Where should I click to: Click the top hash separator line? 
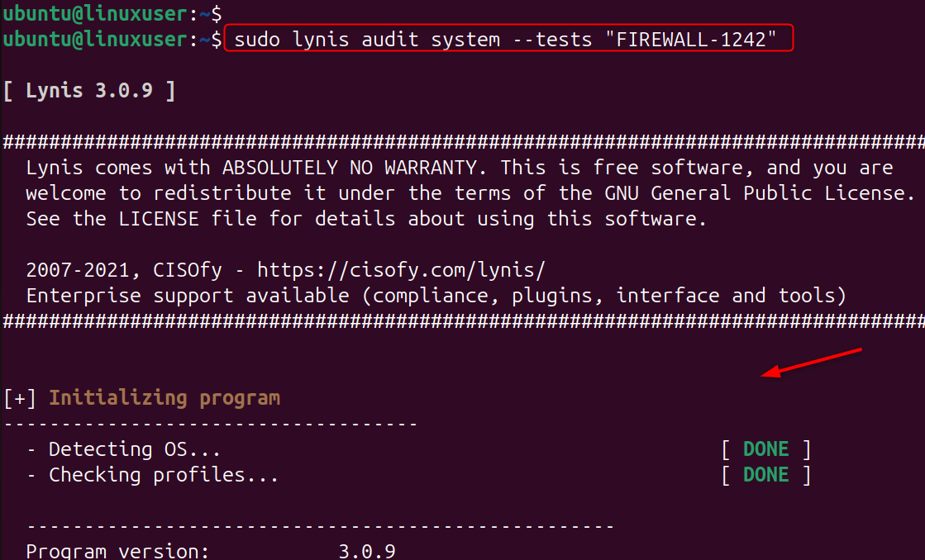coord(462,142)
